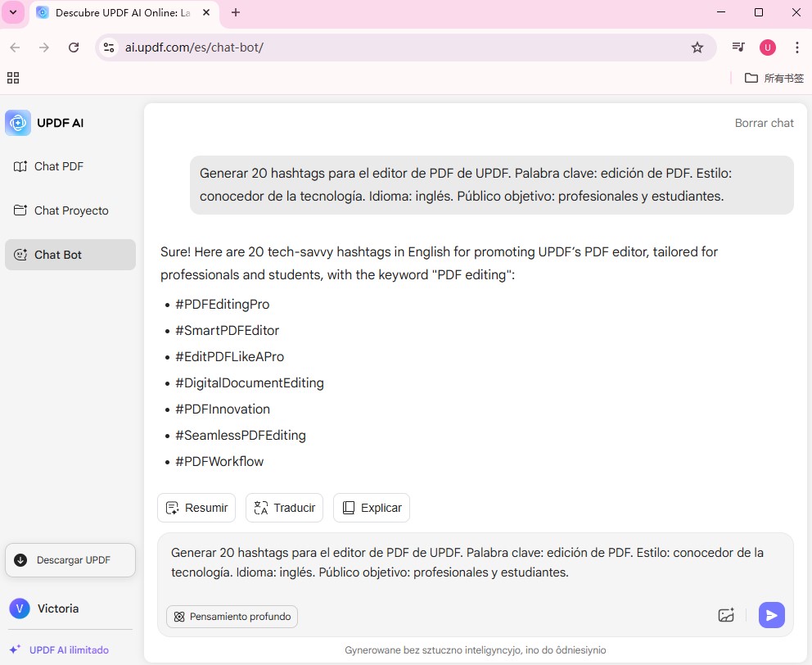Click hashtag #PDFWorkflow
The width and height of the screenshot is (812, 665).
[x=219, y=461]
